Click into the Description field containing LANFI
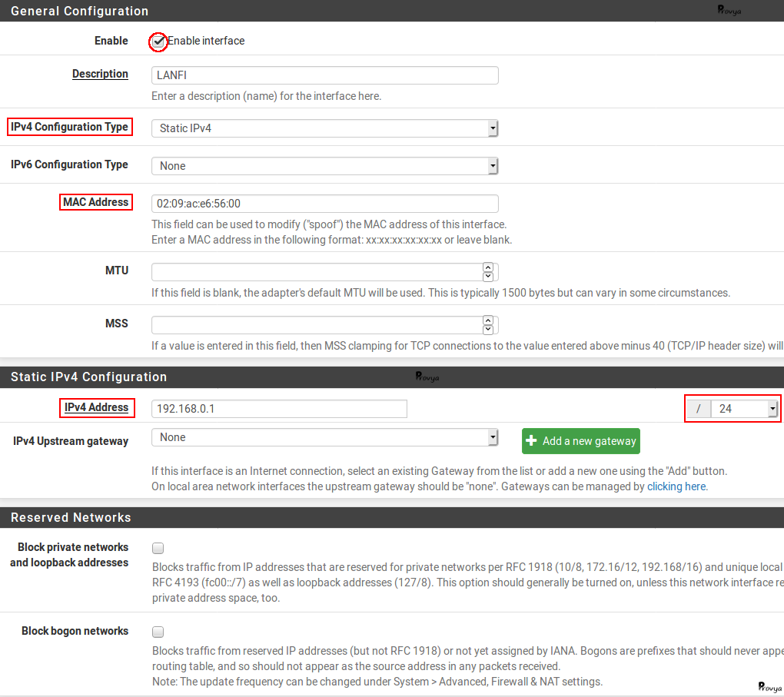Image resolution: width=784 pixels, height=697 pixels. [x=324, y=75]
